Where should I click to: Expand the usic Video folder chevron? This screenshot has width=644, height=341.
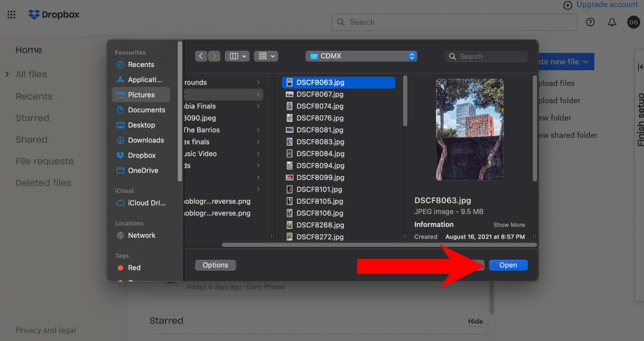[258, 154]
